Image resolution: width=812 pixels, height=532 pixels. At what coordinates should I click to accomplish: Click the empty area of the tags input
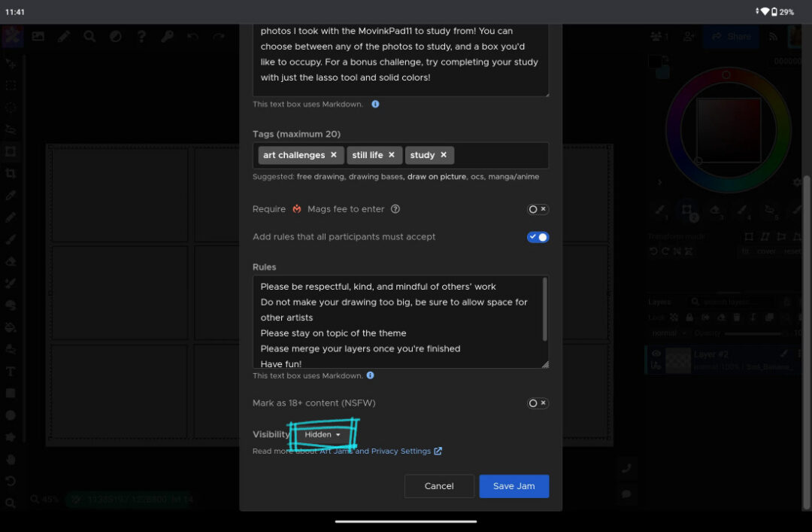click(x=500, y=155)
